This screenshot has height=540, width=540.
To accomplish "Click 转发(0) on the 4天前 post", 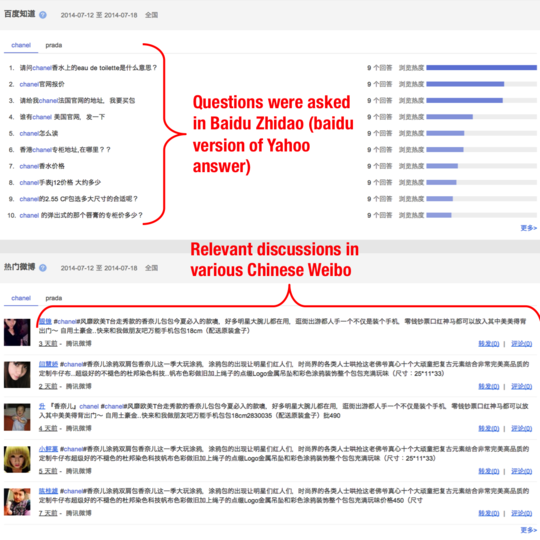I will tap(489, 428).
